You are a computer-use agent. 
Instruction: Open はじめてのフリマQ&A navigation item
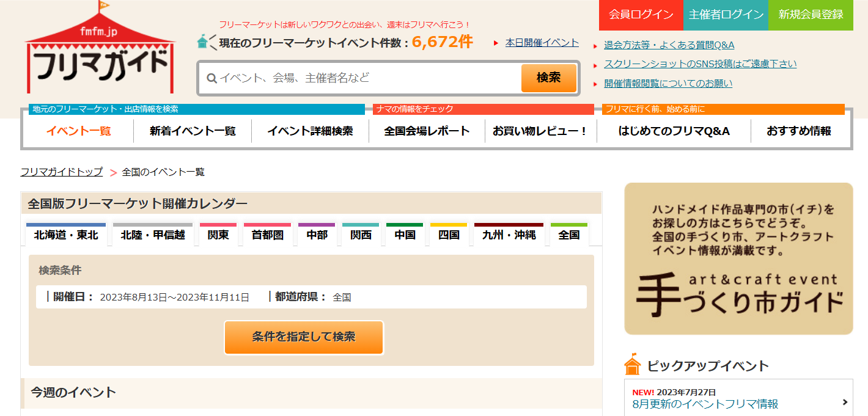pos(674,131)
